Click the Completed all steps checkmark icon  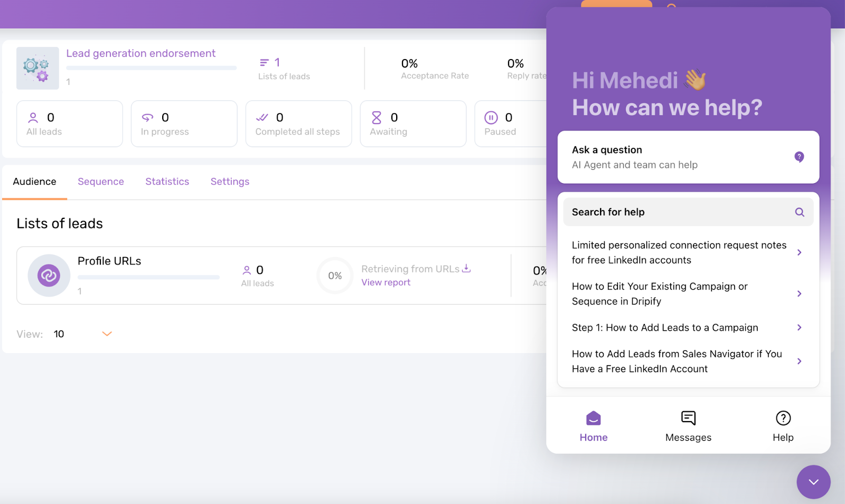(x=262, y=117)
